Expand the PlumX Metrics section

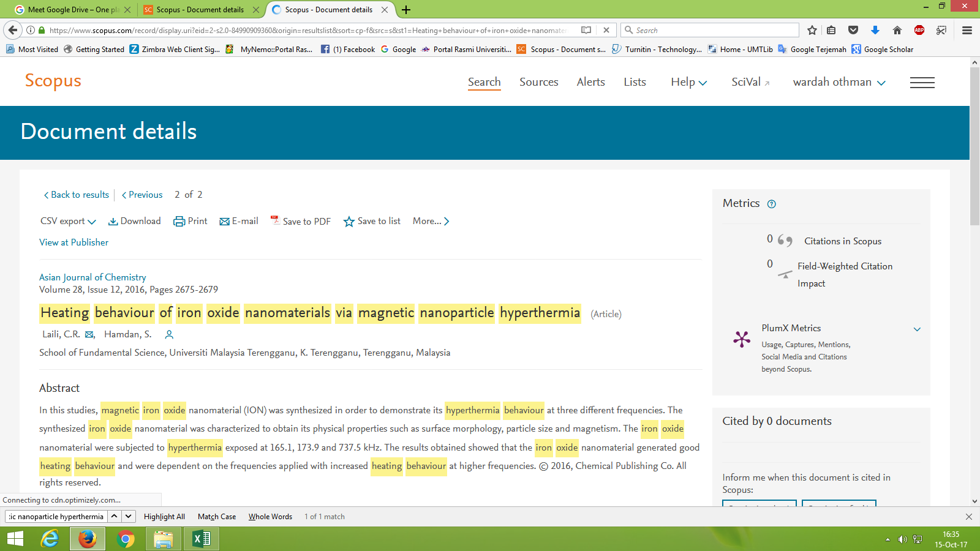click(917, 329)
